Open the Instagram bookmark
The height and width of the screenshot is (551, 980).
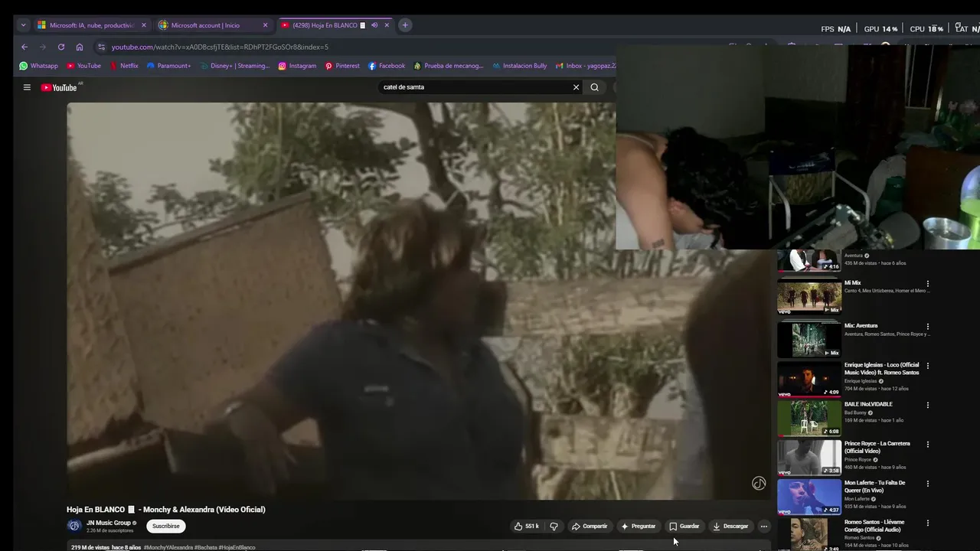(x=297, y=66)
